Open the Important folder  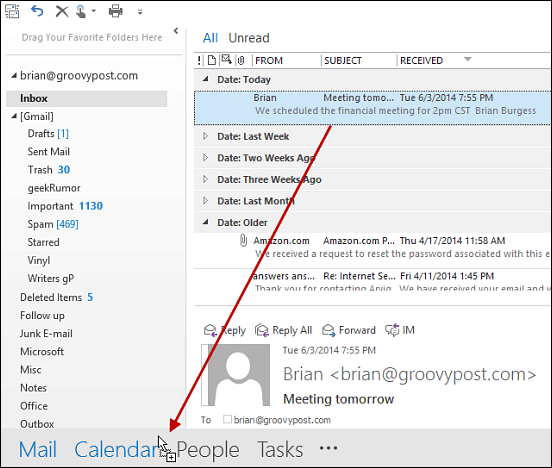pos(65,206)
